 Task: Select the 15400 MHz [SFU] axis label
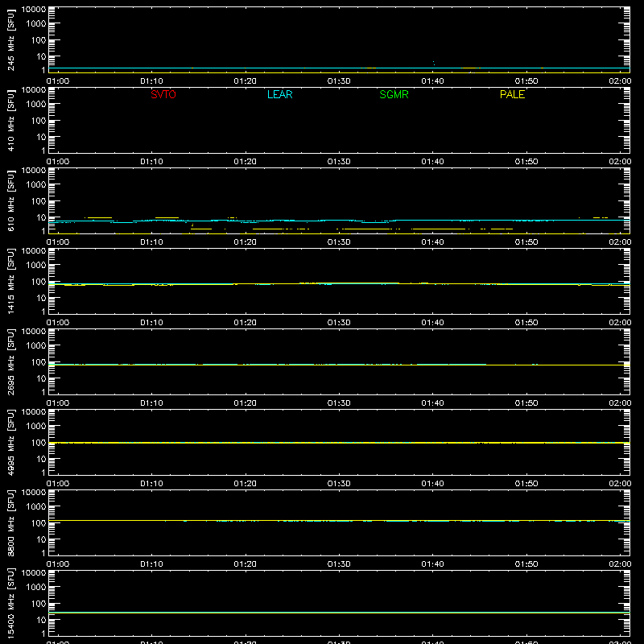[11, 604]
